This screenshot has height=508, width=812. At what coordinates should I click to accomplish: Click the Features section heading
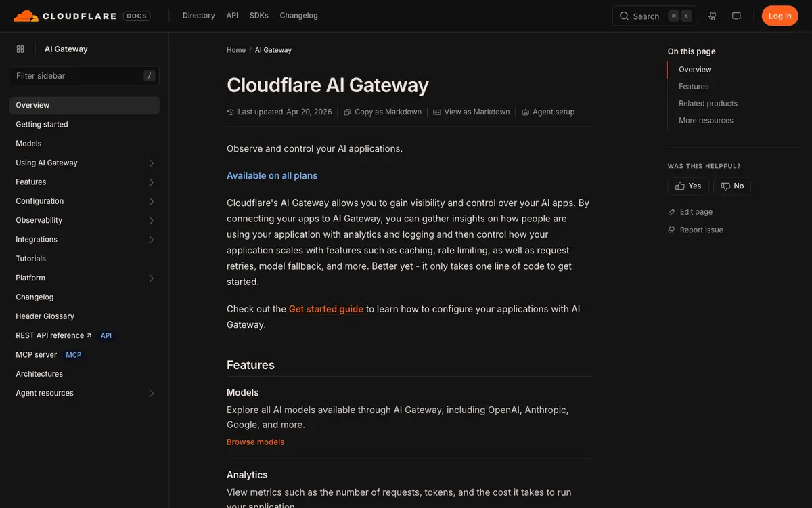[x=250, y=365]
